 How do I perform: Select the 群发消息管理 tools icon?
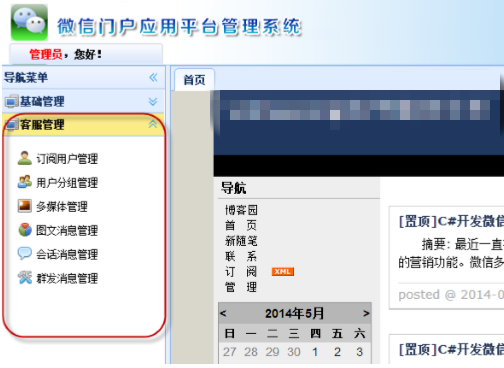click(x=25, y=278)
